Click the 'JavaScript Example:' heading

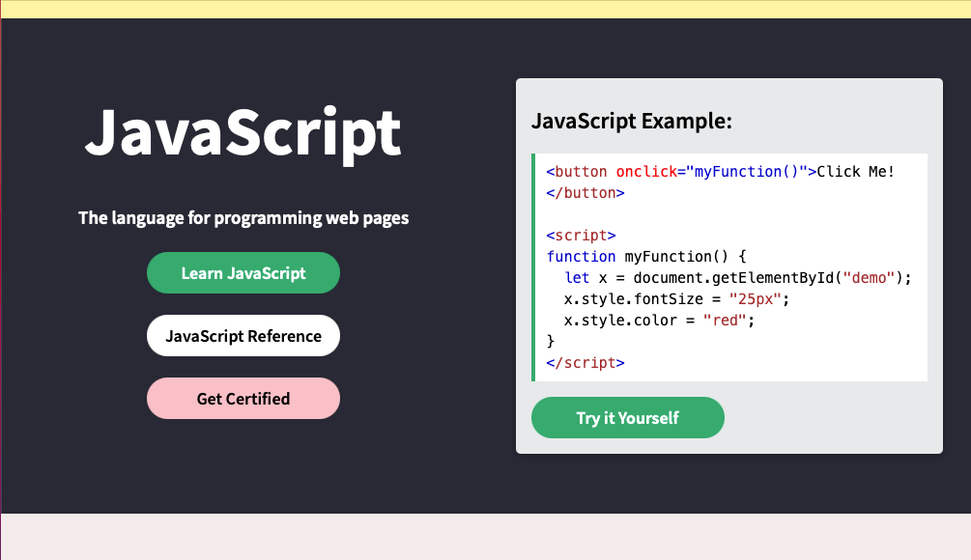tap(632, 121)
